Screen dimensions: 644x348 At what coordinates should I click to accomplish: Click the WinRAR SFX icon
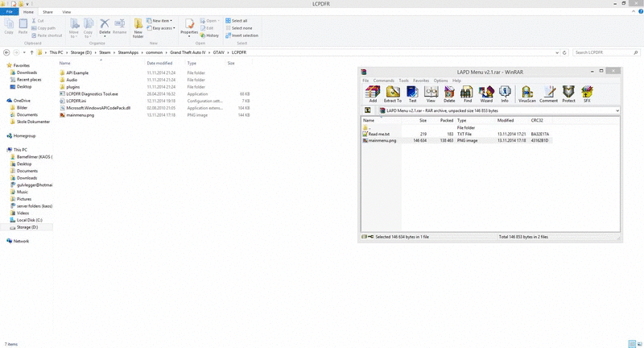587,93
